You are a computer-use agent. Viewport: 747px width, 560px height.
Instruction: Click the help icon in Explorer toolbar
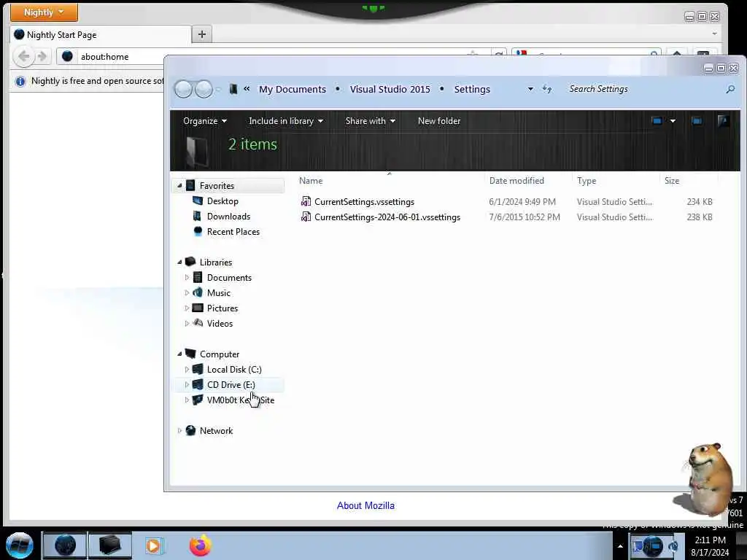click(723, 121)
